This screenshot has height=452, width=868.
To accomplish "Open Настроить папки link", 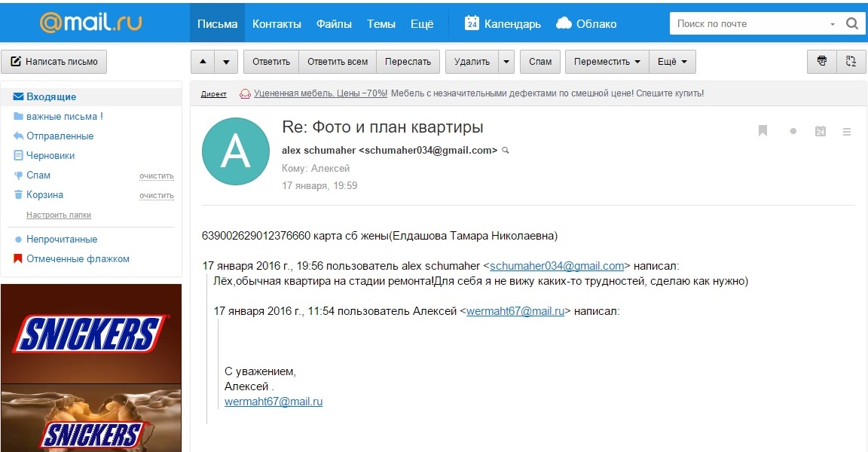I will 59,215.
